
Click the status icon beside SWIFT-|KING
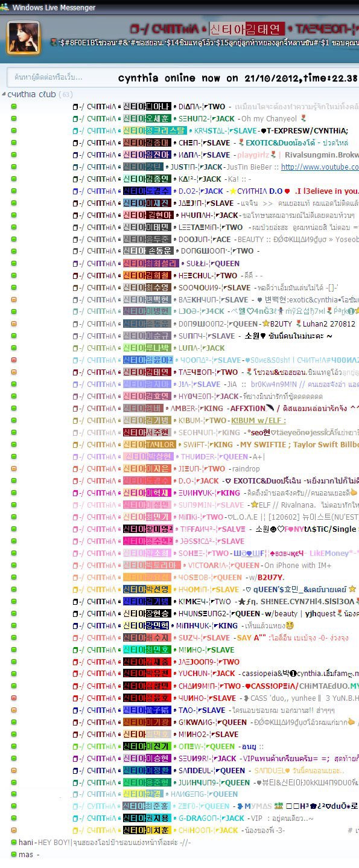point(14,444)
